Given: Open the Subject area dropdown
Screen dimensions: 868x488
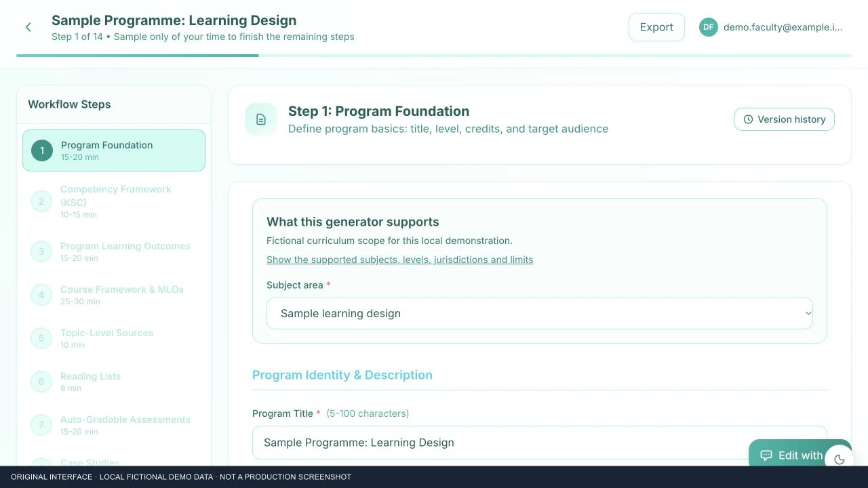Looking at the screenshot, I should point(539,313).
